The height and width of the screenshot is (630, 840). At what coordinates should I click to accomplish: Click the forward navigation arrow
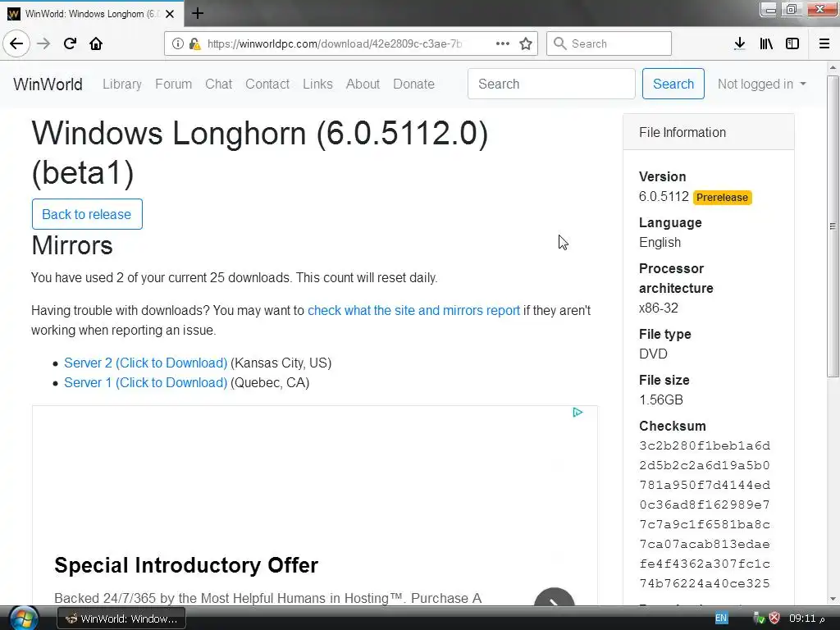click(43, 43)
